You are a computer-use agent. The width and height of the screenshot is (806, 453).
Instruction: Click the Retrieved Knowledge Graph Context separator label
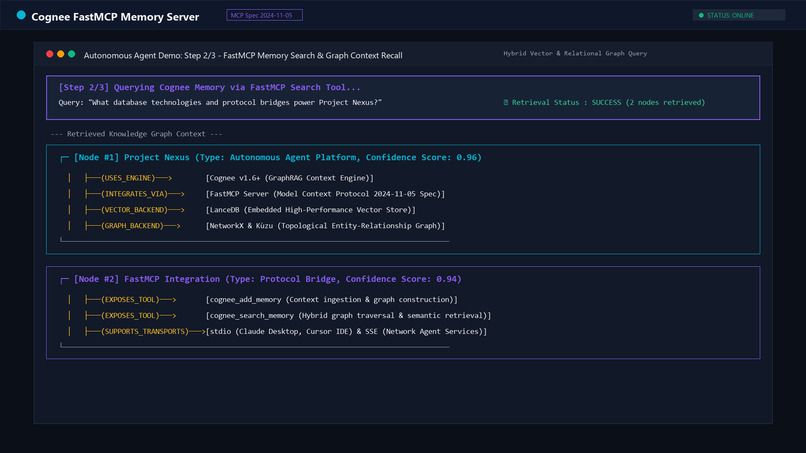click(x=137, y=134)
